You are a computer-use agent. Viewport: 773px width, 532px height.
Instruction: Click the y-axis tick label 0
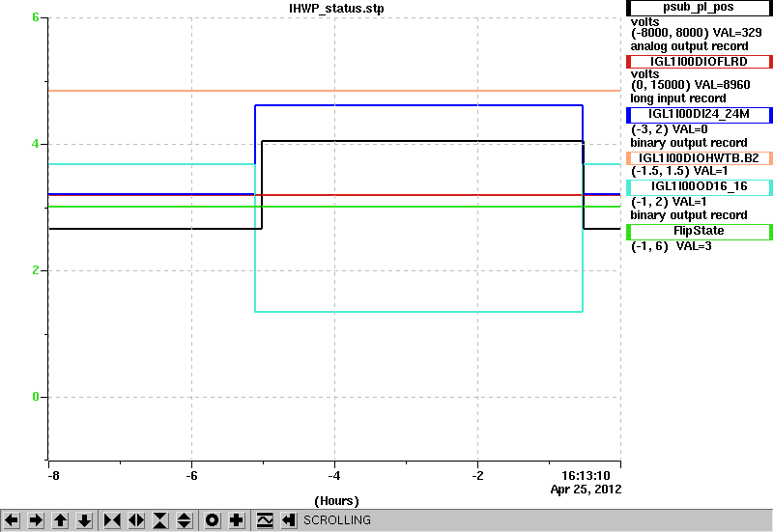(36, 397)
